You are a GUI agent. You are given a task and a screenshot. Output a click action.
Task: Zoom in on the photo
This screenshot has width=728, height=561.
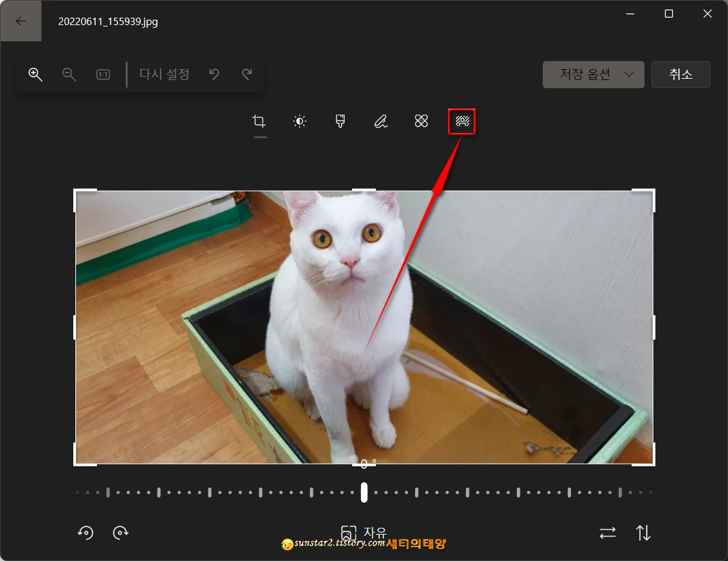(35, 74)
